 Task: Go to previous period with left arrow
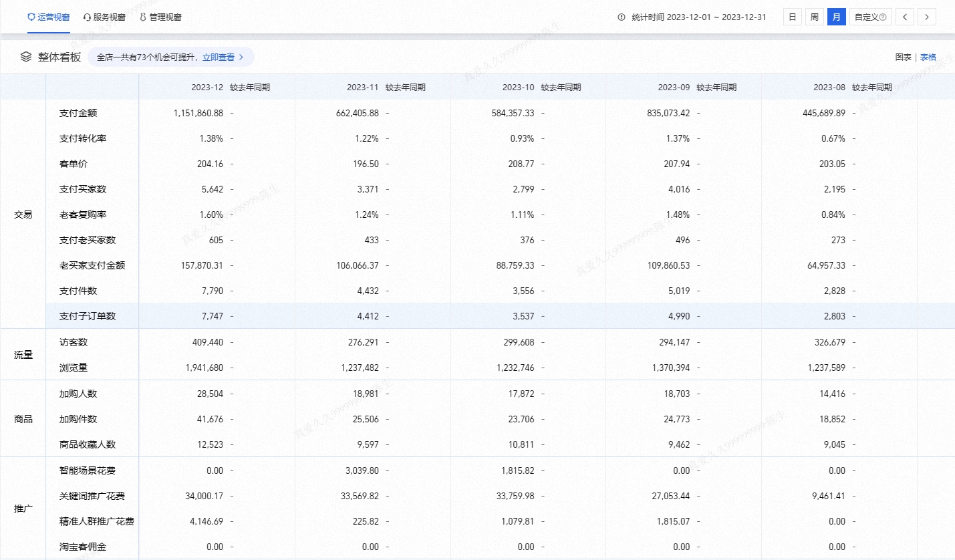tap(904, 17)
